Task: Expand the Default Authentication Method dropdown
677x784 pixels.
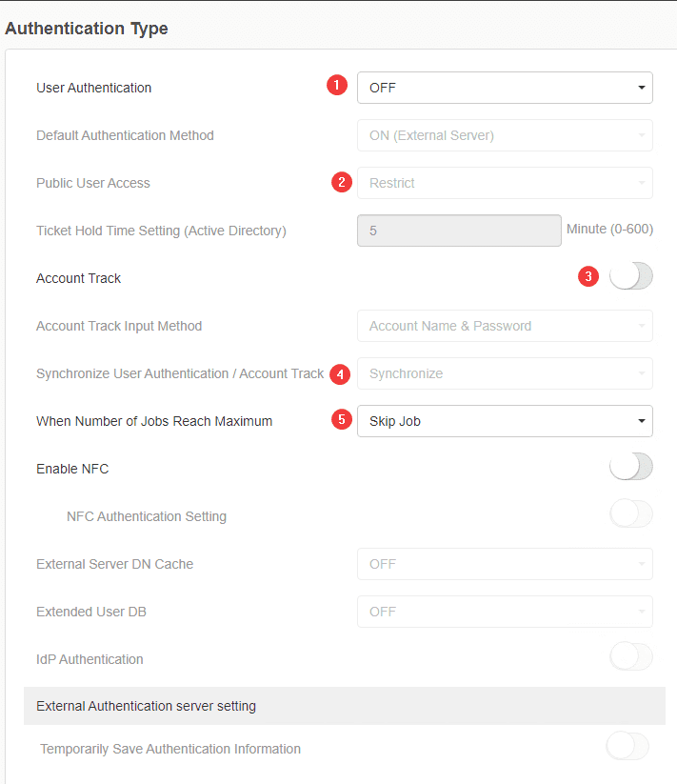Action: (x=505, y=135)
